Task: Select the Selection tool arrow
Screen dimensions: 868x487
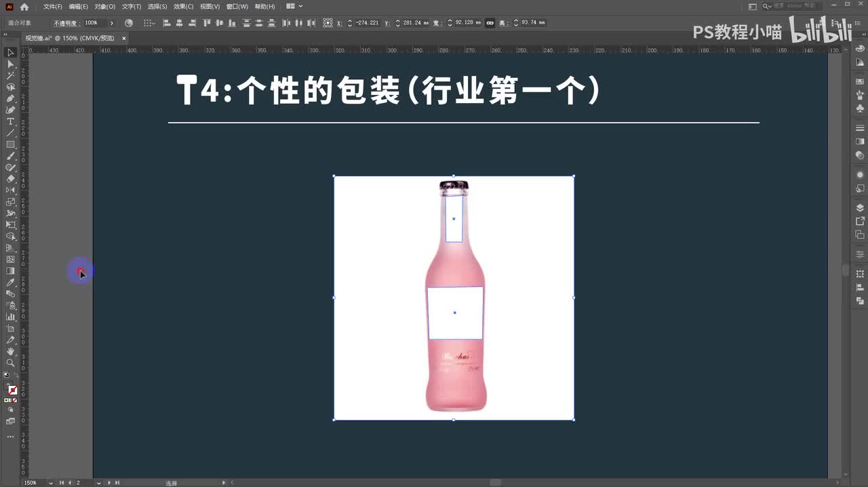Action: pos(10,52)
